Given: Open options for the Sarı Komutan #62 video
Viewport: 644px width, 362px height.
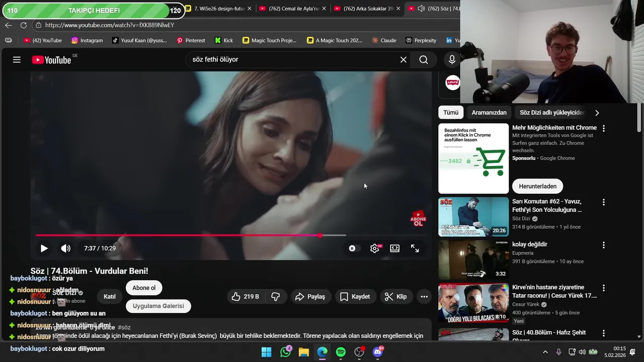Looking at the screenshot, I should pyautogui.click(x=604, y=202).
